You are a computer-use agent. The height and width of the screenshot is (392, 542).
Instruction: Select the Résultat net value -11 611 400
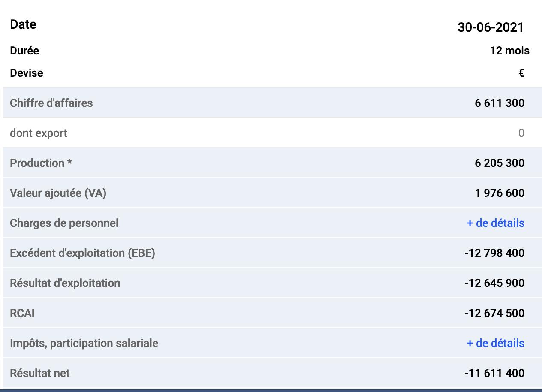494,373
